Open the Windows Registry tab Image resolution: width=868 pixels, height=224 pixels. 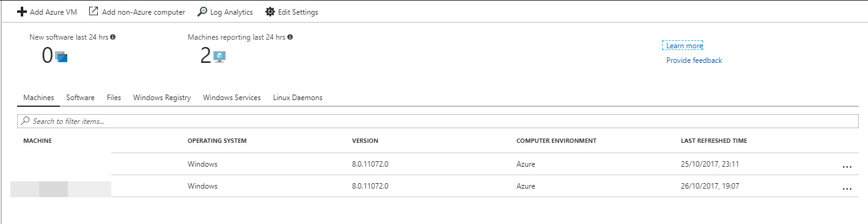coord(162,98)
